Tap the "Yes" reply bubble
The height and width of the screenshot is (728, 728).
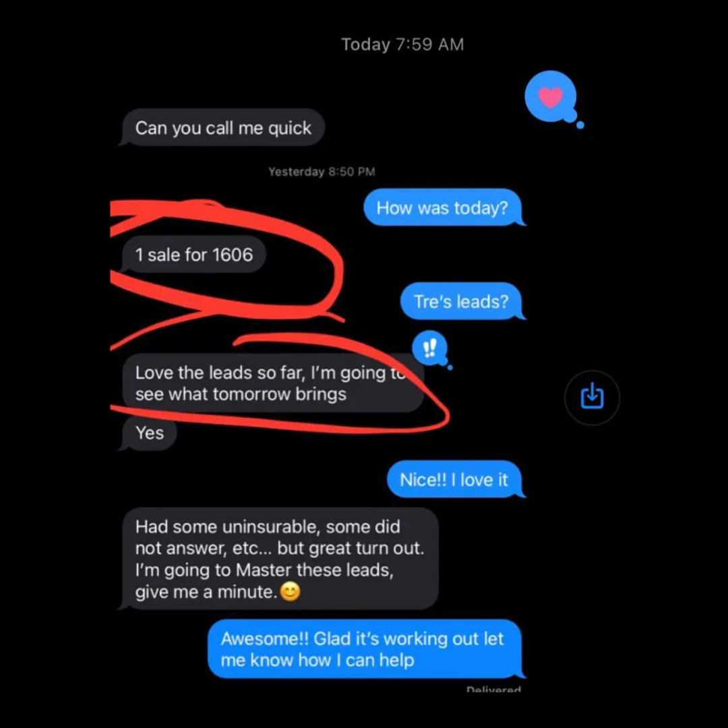point(148,433)
